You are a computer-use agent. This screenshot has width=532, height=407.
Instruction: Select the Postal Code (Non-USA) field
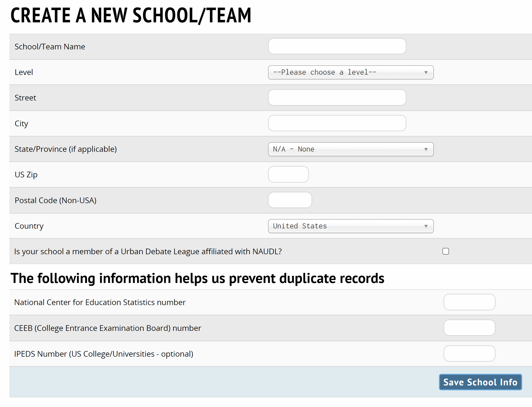tap(290, 200)
